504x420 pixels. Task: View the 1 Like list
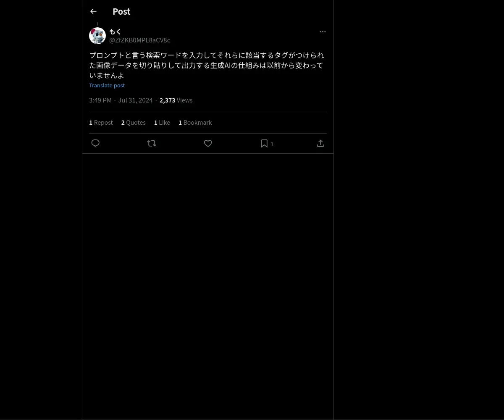(x=162, y=123)
